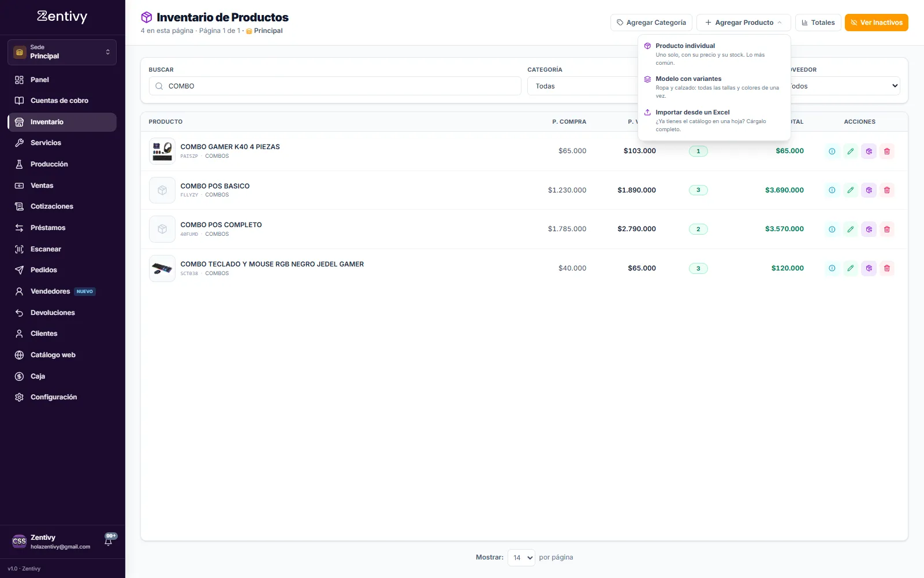Image resolution: width=924 pixels, height=578 pixels.
Task: Open notifications bell in sidebar footer
Action: click(x=109, y=540)
